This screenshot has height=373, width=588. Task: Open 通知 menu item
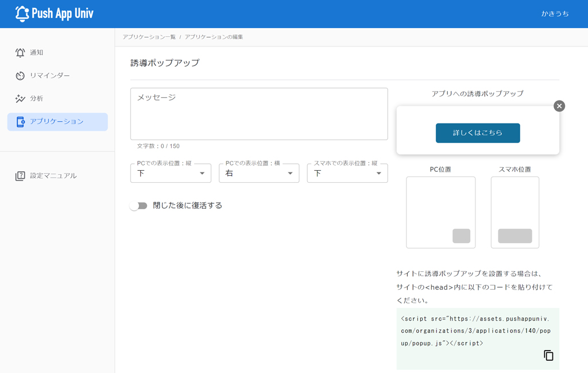[57, 52]
